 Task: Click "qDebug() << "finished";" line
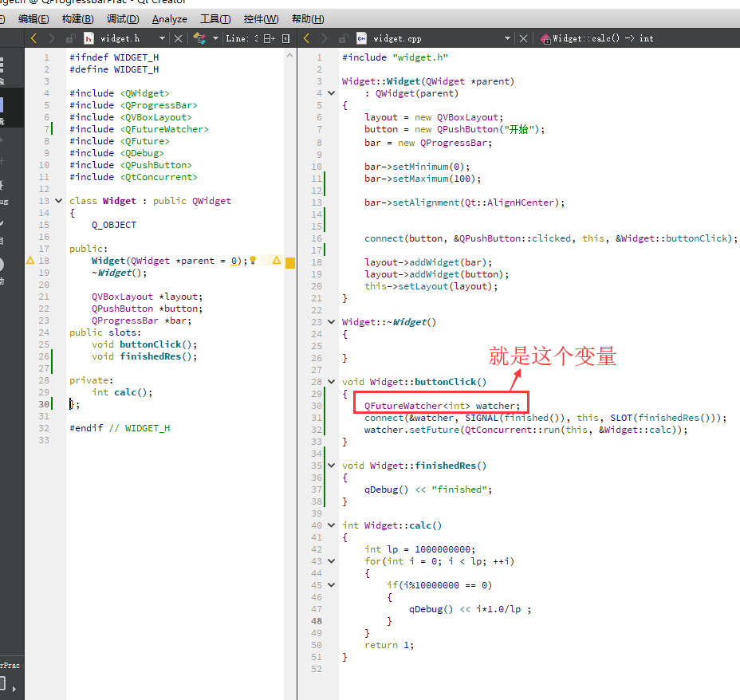coord(428,490)
